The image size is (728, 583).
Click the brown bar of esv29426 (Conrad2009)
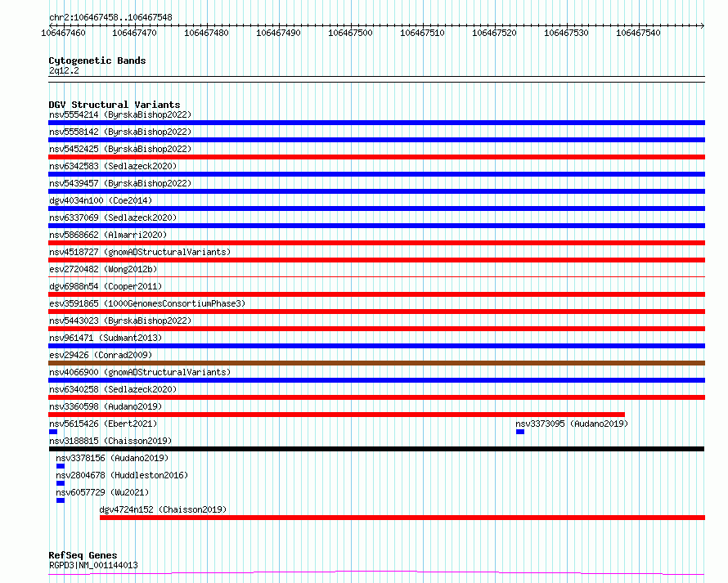[x=376, y=363]
